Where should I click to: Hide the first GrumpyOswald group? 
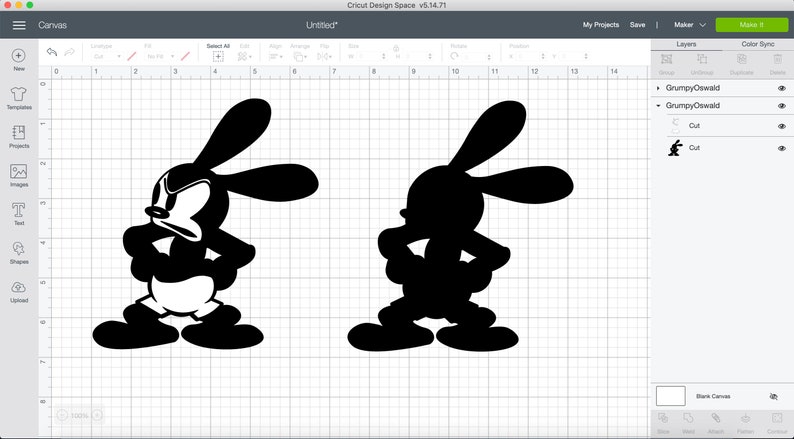(x=782, y=88)
